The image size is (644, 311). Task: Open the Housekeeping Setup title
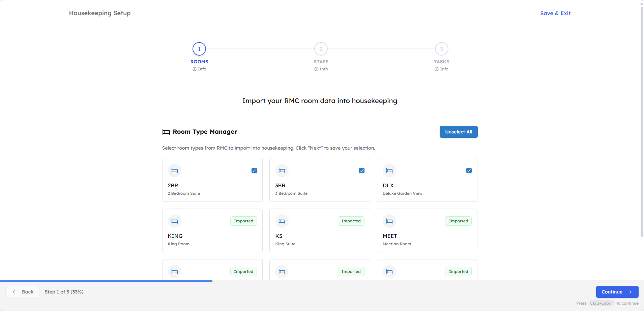click(100, 13)
